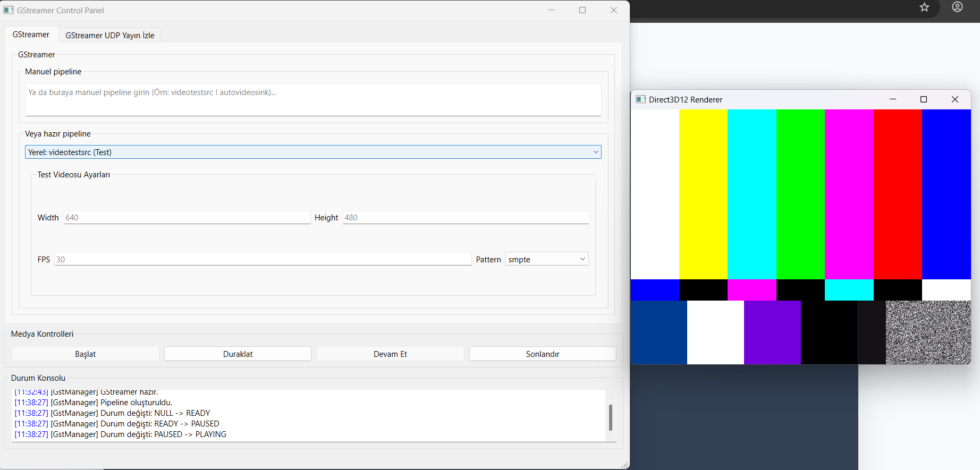Click the yellow color bar in renderer

[703, 194]
